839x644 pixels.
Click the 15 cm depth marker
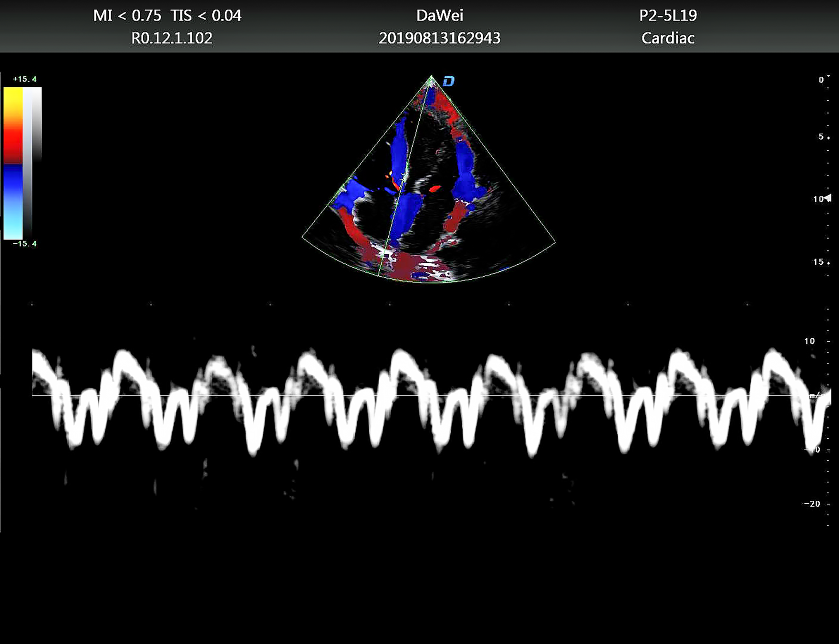pos(818,262)
